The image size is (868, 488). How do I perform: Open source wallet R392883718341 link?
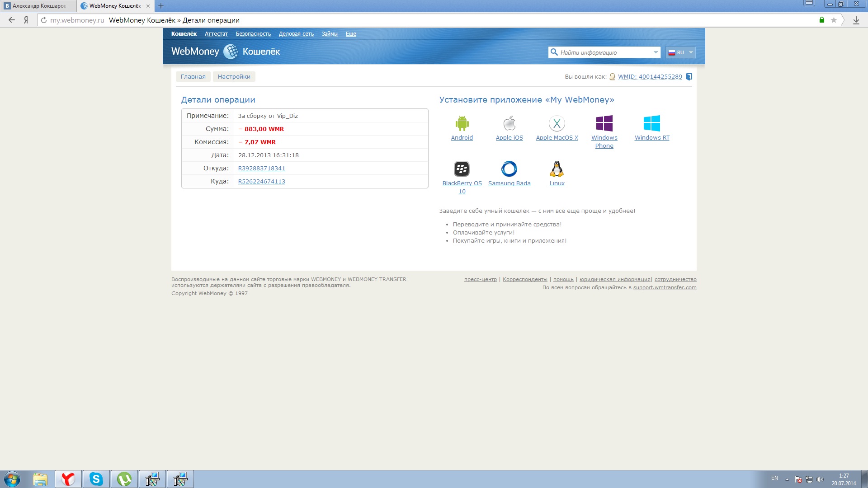coord(261,169)
